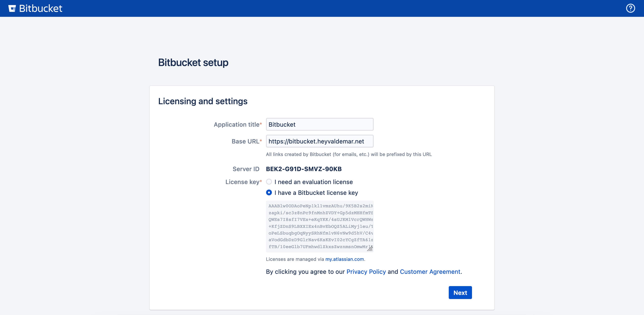Screen dimensions: 644x315
Task: Click the 'License key' label
Action: 242,182
